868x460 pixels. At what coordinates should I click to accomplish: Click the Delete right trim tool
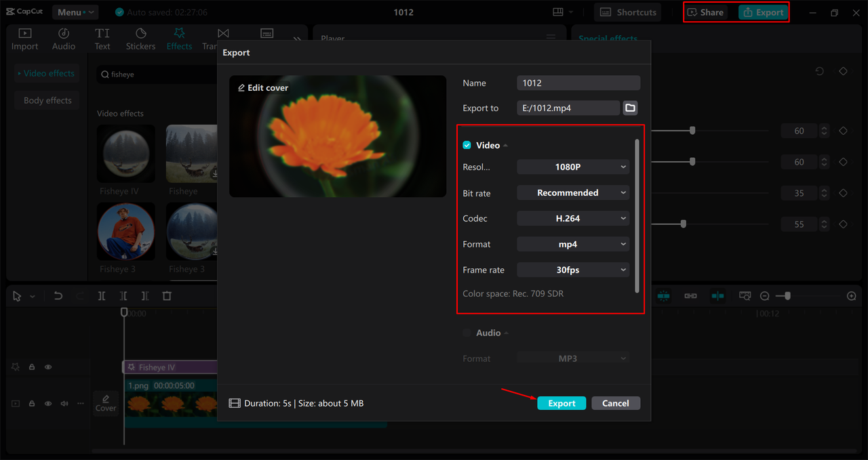145,296
